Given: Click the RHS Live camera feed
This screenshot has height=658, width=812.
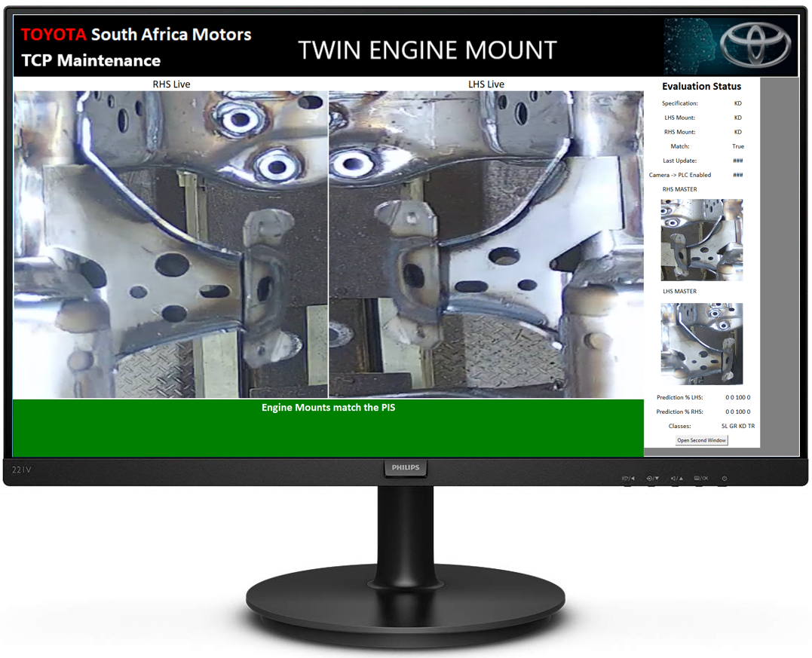Looking at the screenshot, I should click(171, 245).
